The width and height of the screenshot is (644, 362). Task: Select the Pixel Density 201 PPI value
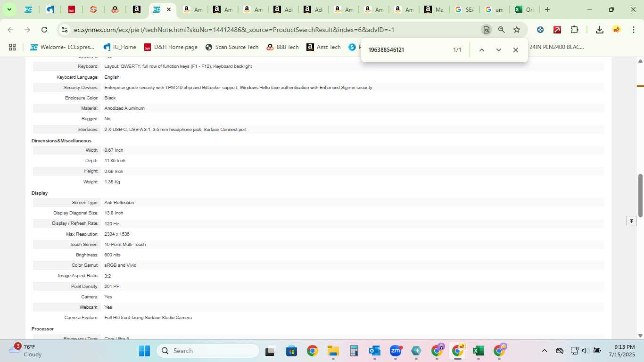point(112,287)
